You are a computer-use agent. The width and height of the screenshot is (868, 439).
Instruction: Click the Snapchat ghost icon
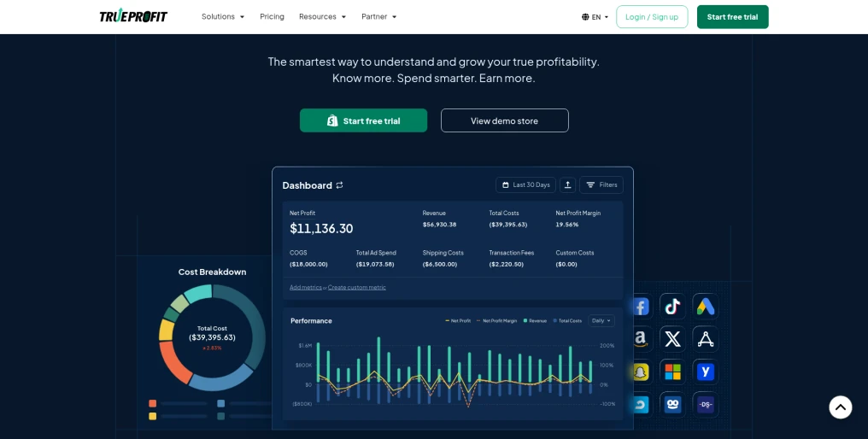coord(641,372)
